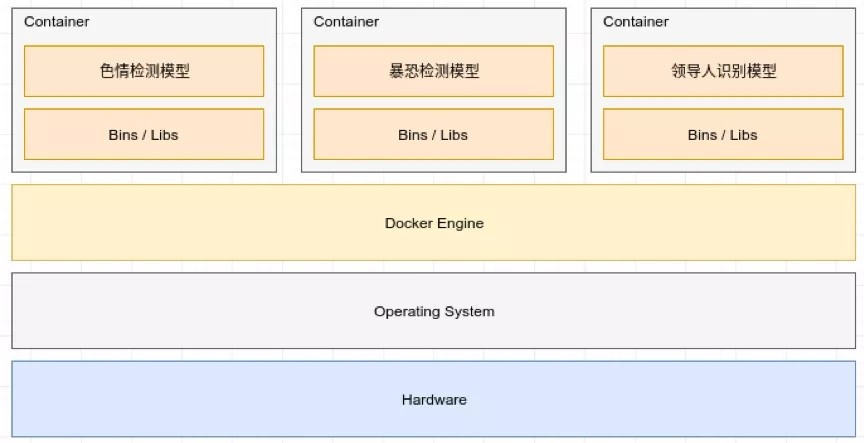The height and width of the screenshot is (443, 864).
Task: Click the right container's "Container" label
Action: click(x=636, y=22)
